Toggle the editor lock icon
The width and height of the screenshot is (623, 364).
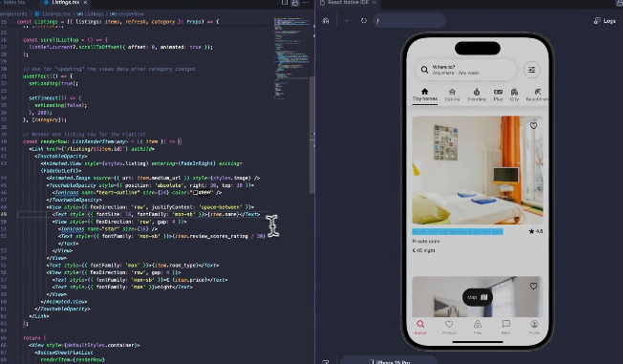(295, 3)
